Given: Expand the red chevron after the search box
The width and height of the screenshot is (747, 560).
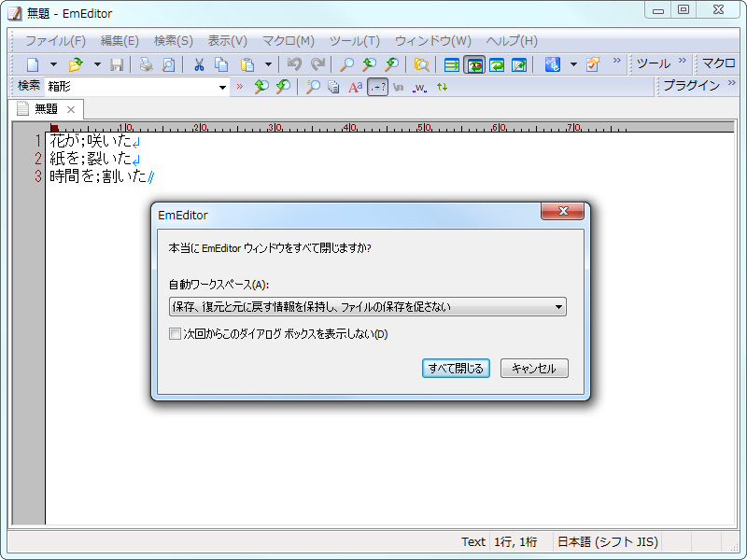Looking at the screenshot, I should [240, 87].
